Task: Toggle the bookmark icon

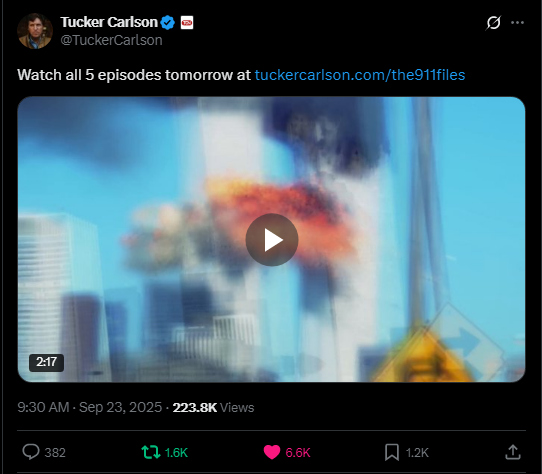Action: click(392, 452)
